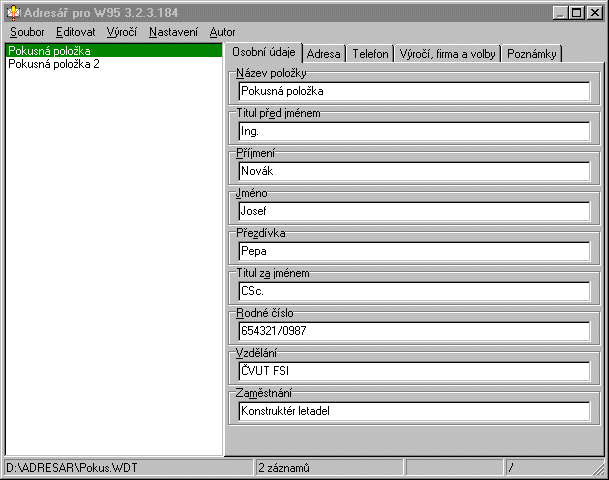The width and height of the screenshot is (609, 480).
Task: Click the file path D:\ADRESAR\Pokus.WDT in status bar
Action: (72, 468)
